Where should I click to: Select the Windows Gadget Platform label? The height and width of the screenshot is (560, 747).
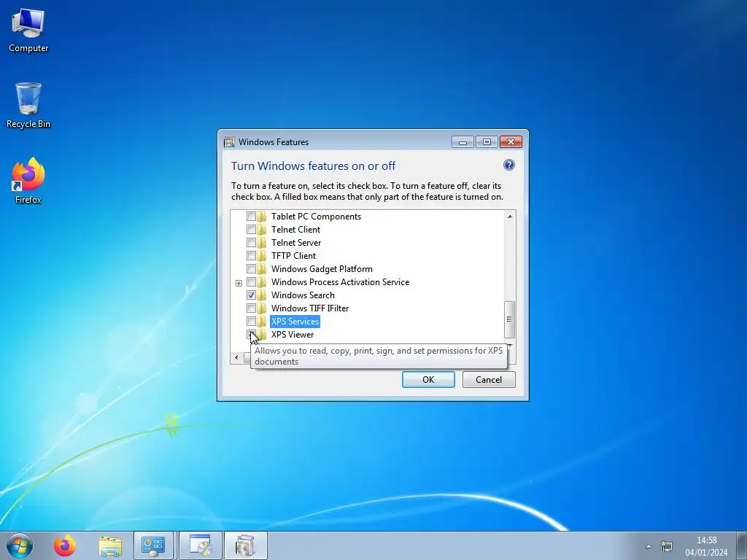[x=322, y=269]
